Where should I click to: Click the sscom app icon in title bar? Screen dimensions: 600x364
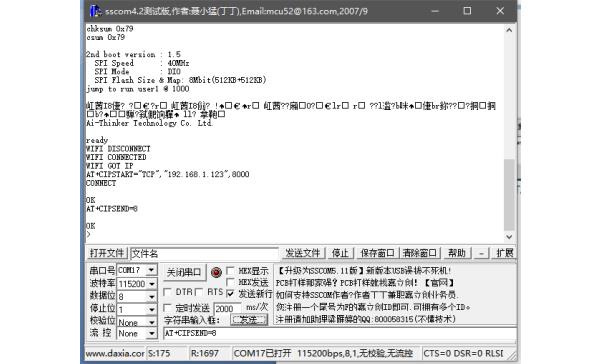pos(95,11)
